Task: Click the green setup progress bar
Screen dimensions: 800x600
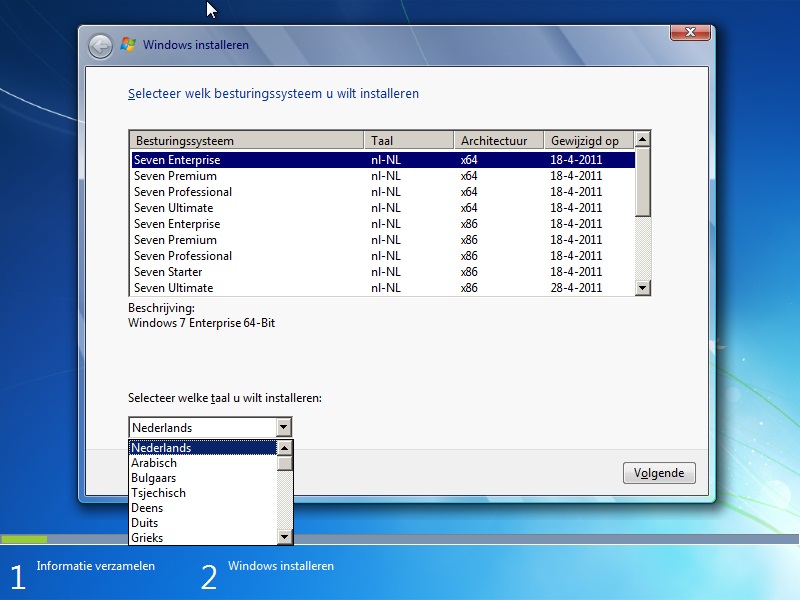Action: point(24,539)
